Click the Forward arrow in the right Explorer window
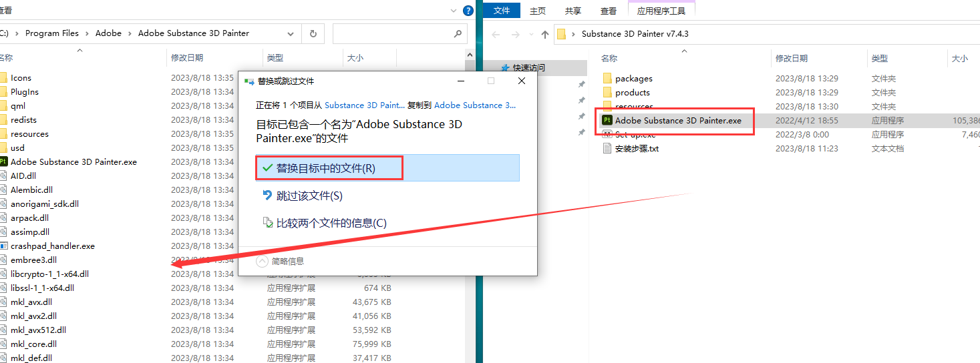Image resolution: width=980 pixels, height=363 pixels. (515, 34)
